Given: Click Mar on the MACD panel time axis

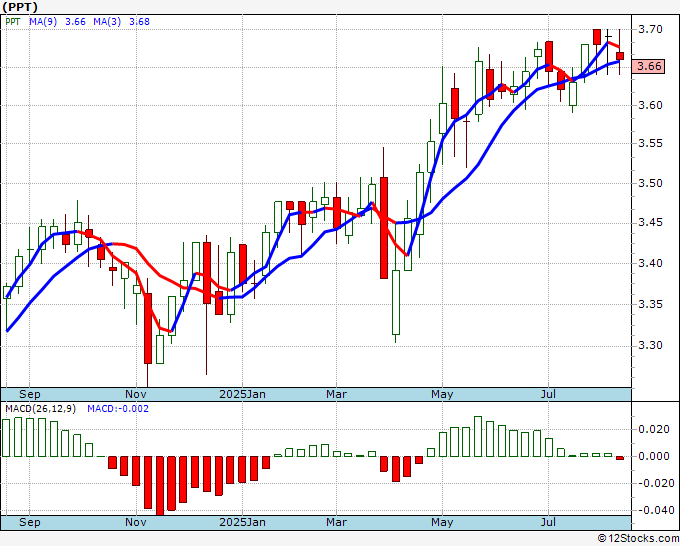Looking at the screenshot, I should pyautogui.click(x=337, y=522).
